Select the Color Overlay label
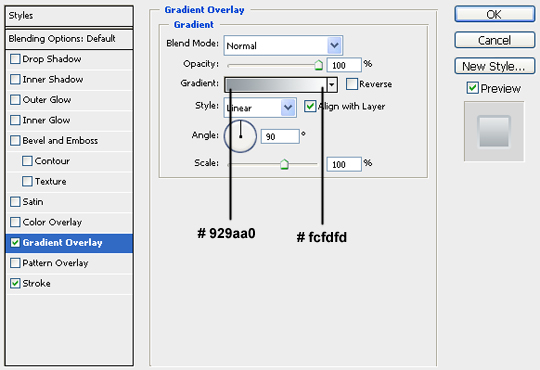Image resolution: width=540 pixels, height=370 pixels. tap(52, 222)
